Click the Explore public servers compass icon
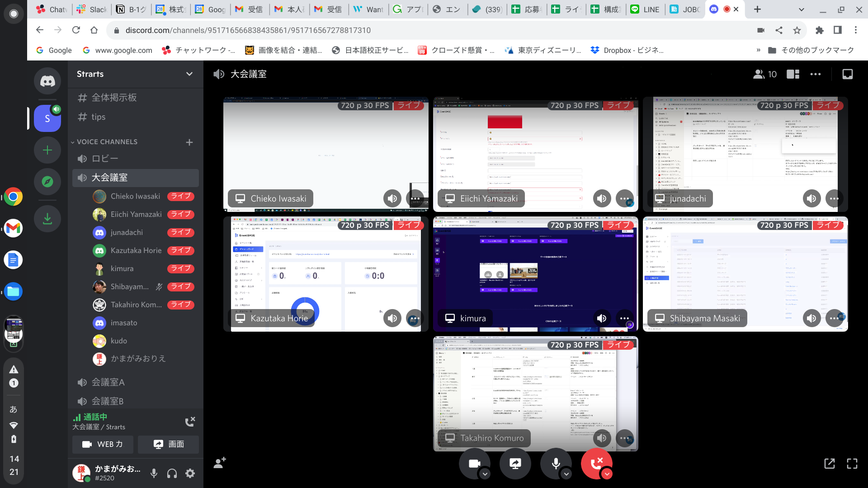Viewport: 868px width, 488px height. (x=47, y=182)
